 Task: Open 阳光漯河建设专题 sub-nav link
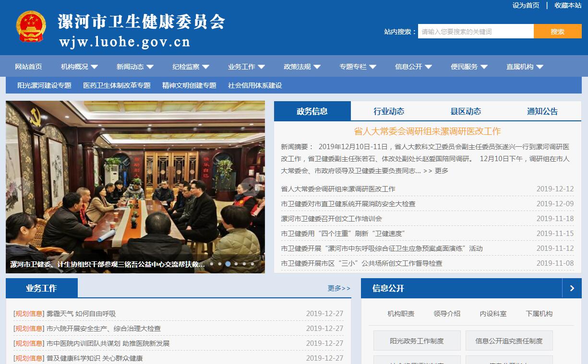tap(44, 85)
